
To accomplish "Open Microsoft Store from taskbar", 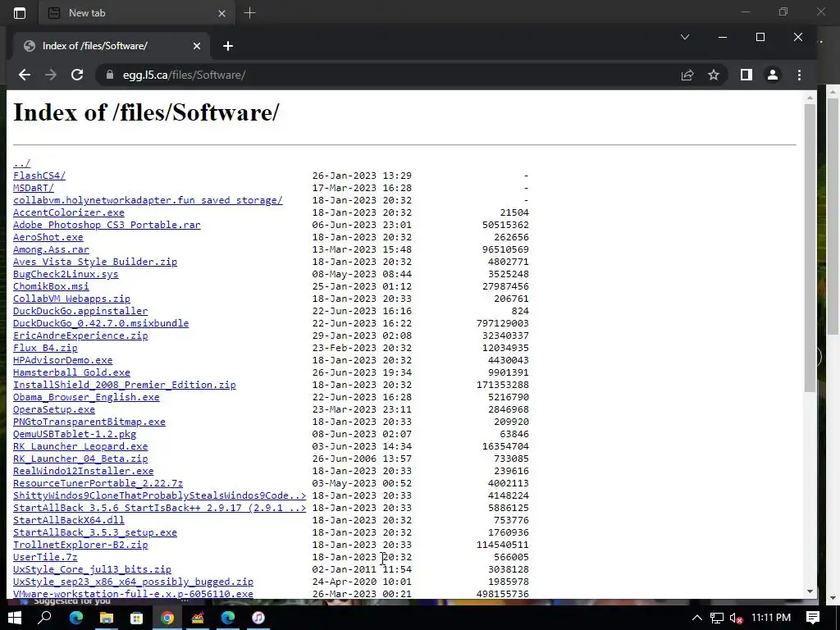I will click(x=137, y=618).
